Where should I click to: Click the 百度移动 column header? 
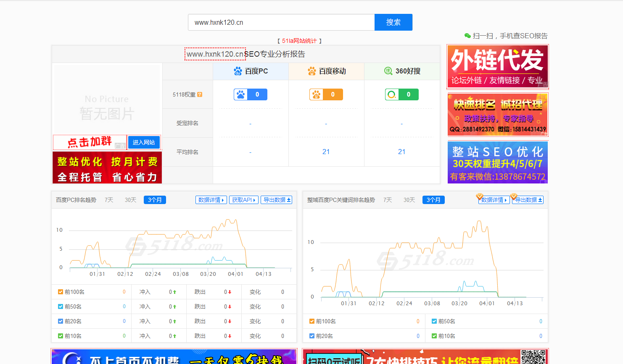pyautogui.click(x=327, y=71)
